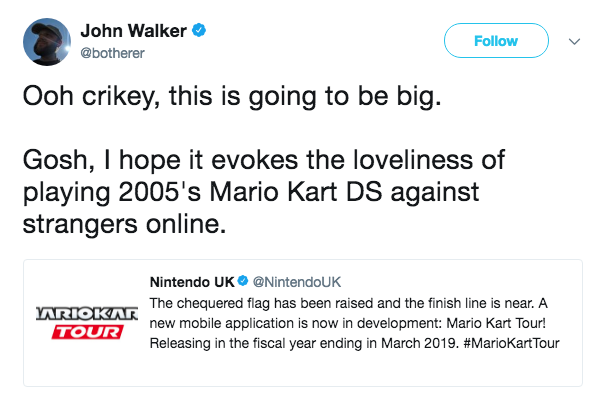Click the 'Ooh crikey, this is going to be big' line
The image size is (609, 399).
tap(232, 96)
